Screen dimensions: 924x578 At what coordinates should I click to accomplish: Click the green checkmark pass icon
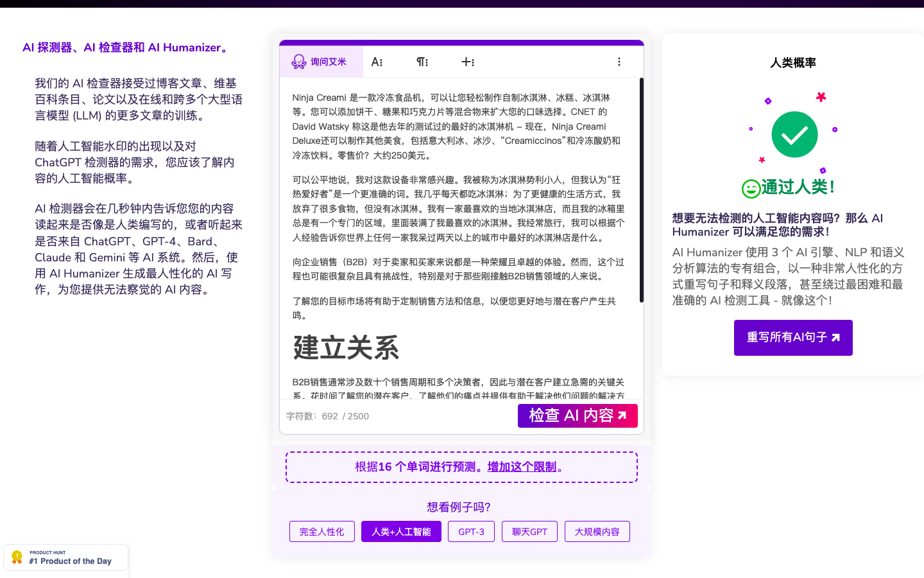click(794, 134)
